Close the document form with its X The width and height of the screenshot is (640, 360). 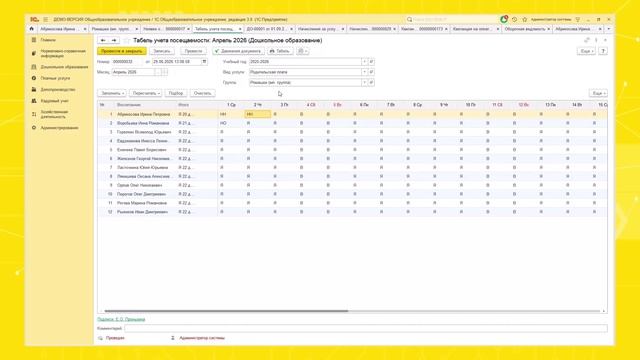click(605, 40)
